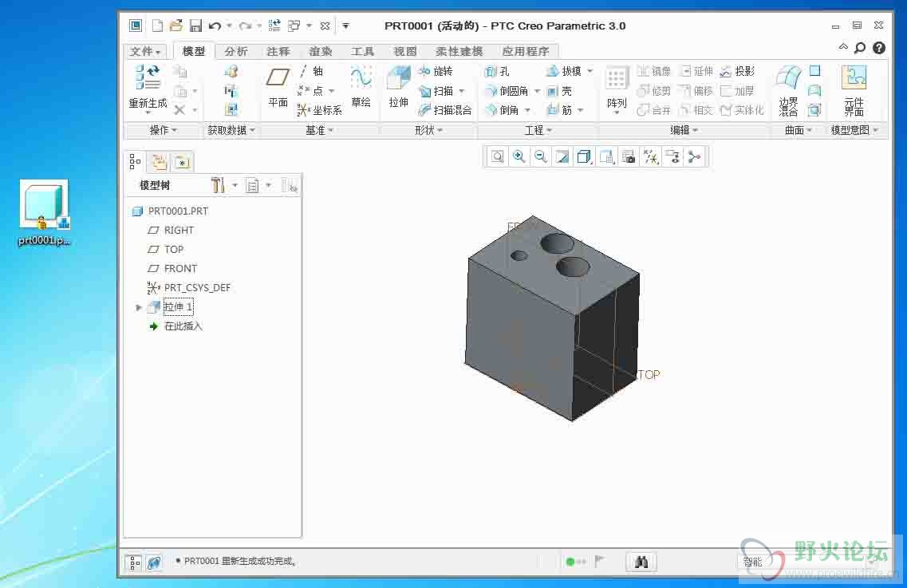
Task: Create a new file from quick access toolbar
Action: pyautogui.click(x=157, y=26)
